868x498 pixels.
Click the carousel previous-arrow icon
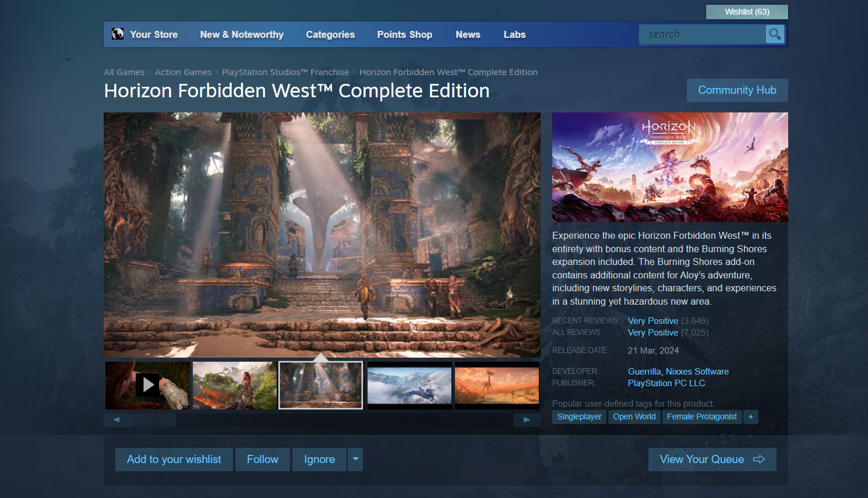point(117,419)
